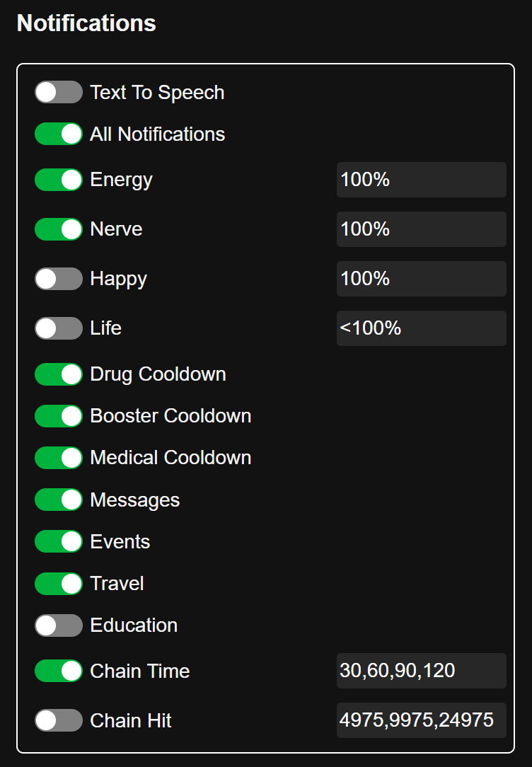Enable the Text To Speech toggle

pyautogui.click(x=59, y=92)
